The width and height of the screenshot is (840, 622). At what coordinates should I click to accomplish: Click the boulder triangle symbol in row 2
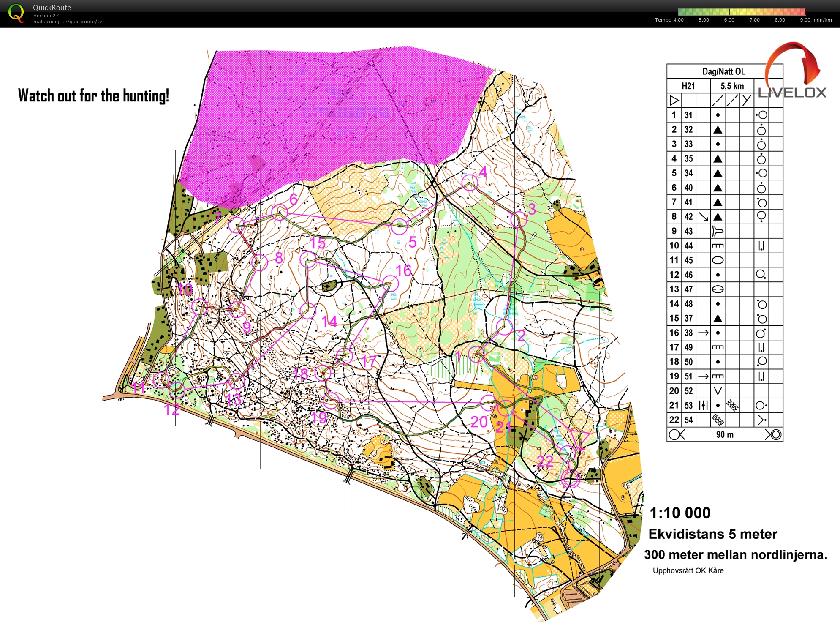(x=718, y=130)
